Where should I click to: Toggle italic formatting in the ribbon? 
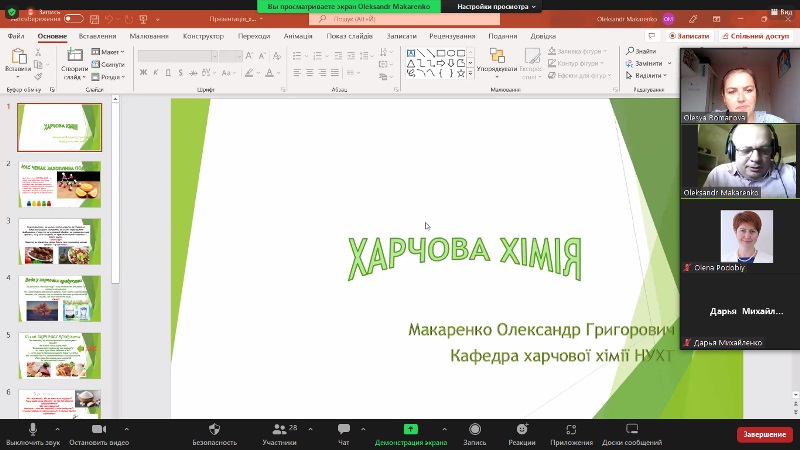point(157,72)
